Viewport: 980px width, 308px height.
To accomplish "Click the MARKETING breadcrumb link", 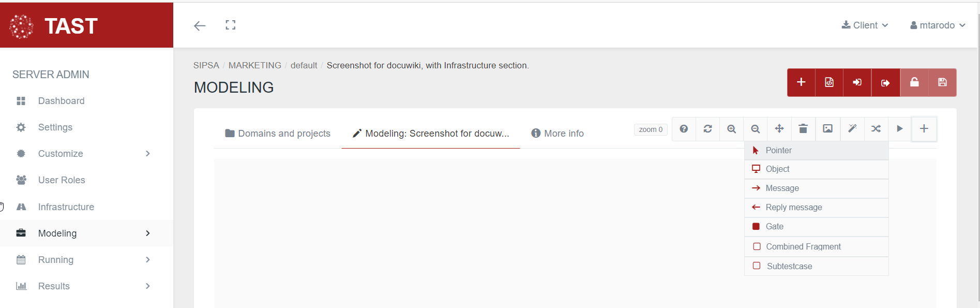I will click(x=254, y=65).
